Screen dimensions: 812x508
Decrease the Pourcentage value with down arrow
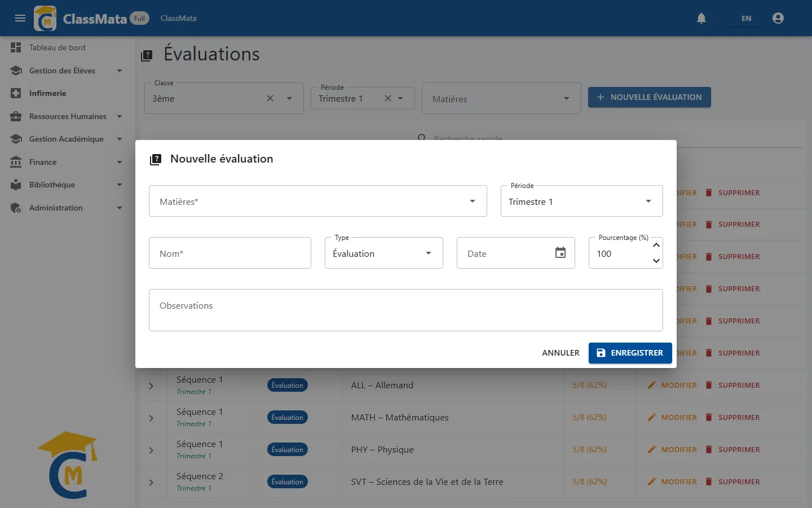(656, 261)
